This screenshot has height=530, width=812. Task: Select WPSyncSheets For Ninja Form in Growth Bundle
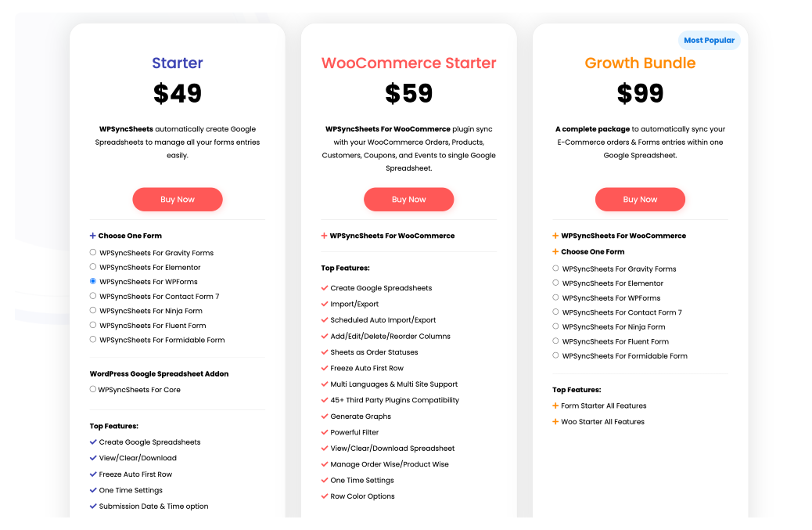[555, 327]
